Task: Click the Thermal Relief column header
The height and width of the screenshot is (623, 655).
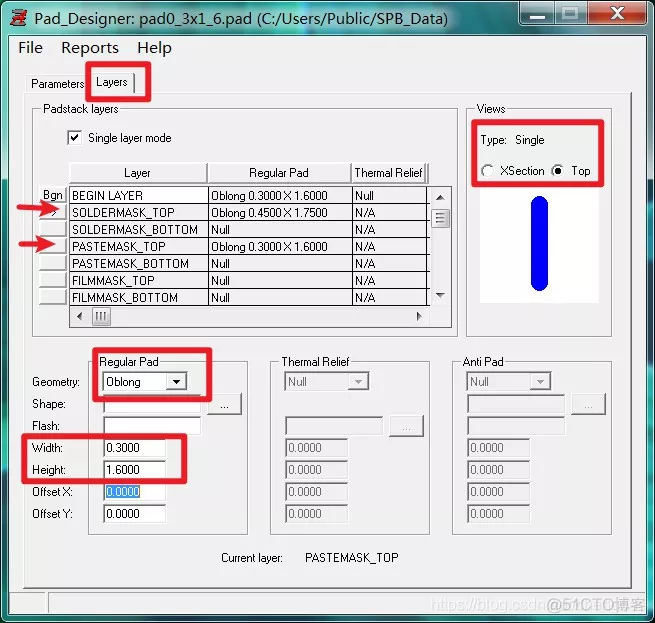Action: coord(388,173)
